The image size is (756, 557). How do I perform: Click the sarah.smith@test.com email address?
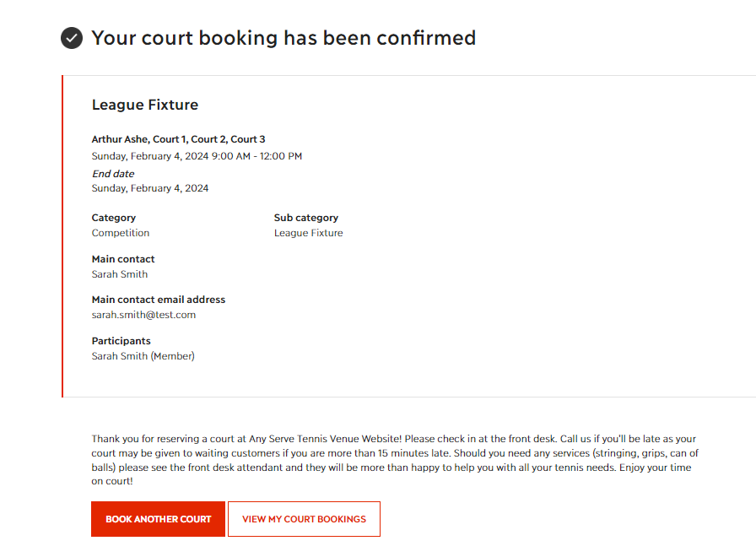(x=143, y=315)
